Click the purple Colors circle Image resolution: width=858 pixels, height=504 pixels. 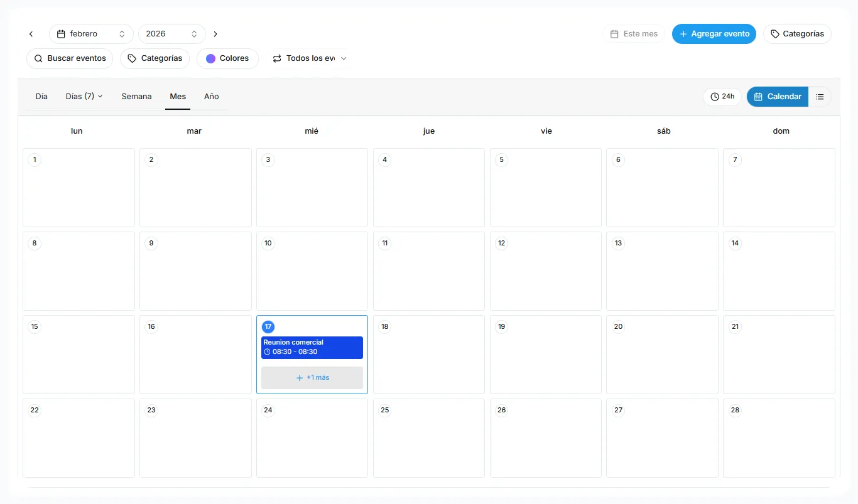211,58
